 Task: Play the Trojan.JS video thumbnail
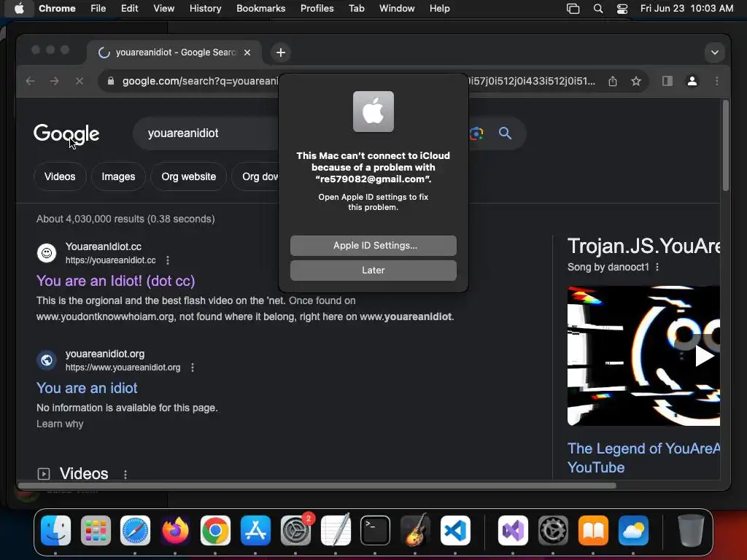tap(643, 356)
